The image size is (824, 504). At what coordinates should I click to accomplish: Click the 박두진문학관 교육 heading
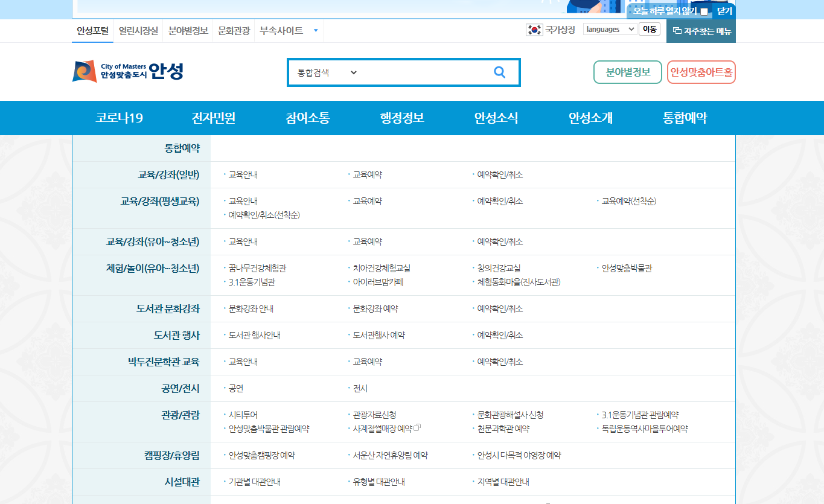pos(164,362)
